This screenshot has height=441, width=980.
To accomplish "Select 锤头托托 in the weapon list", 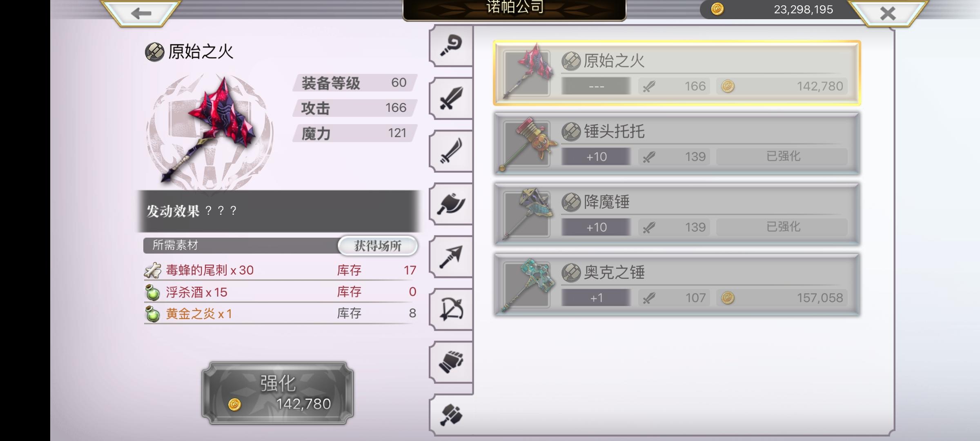I will coord(677,144).
